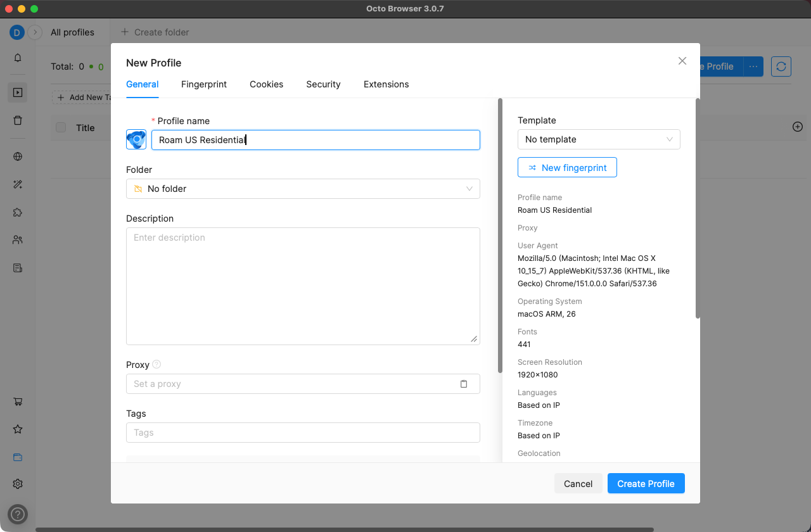
Task: Click the plus icon to add a table column
Action: tap(798, 127)
